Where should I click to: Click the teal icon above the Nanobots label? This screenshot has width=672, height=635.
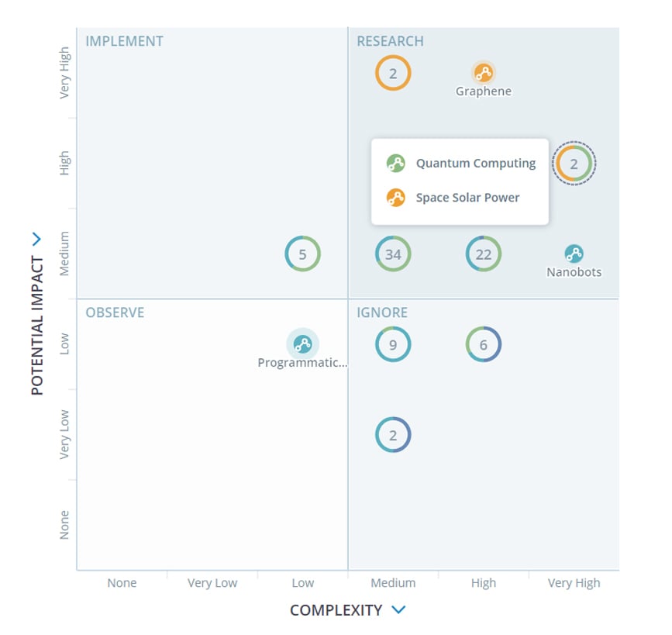[574, 252]
